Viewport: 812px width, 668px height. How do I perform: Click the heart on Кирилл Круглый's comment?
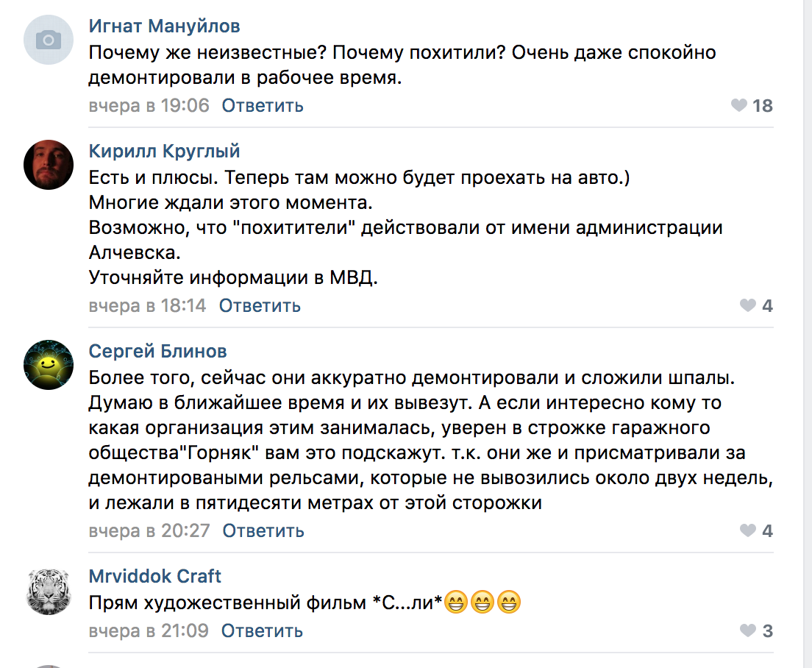748,305
